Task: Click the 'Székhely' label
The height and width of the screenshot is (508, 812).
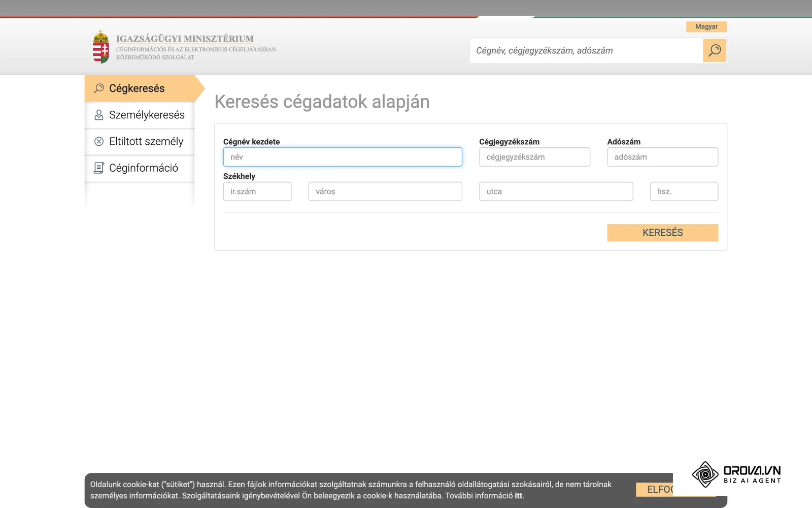Action: click(x=239, y=176)
